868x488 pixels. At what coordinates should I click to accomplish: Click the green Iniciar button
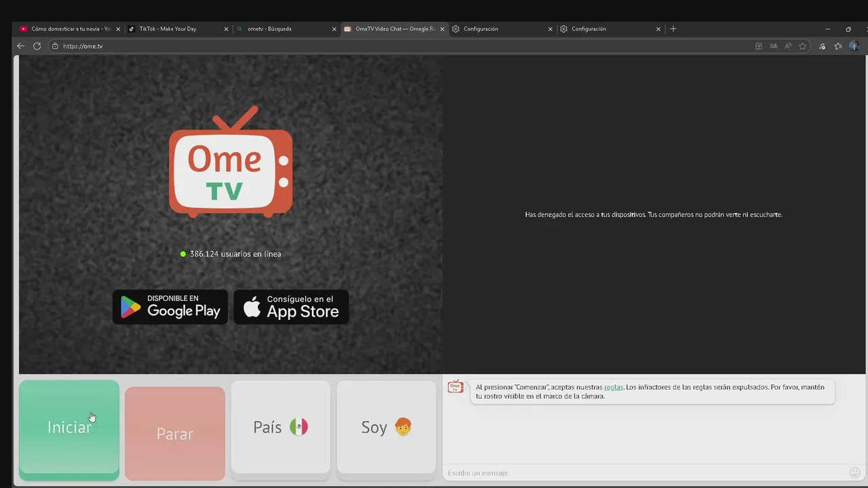(x=69, y=430)
